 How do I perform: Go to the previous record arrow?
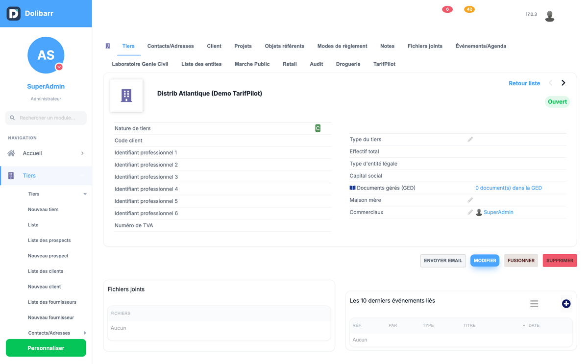(551, 83)
